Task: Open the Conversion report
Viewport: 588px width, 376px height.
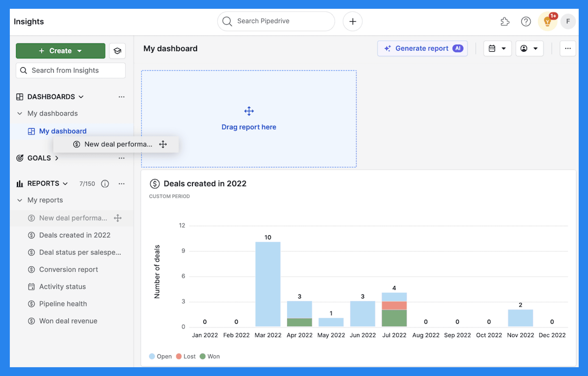Action: click(x=69, y=269)
